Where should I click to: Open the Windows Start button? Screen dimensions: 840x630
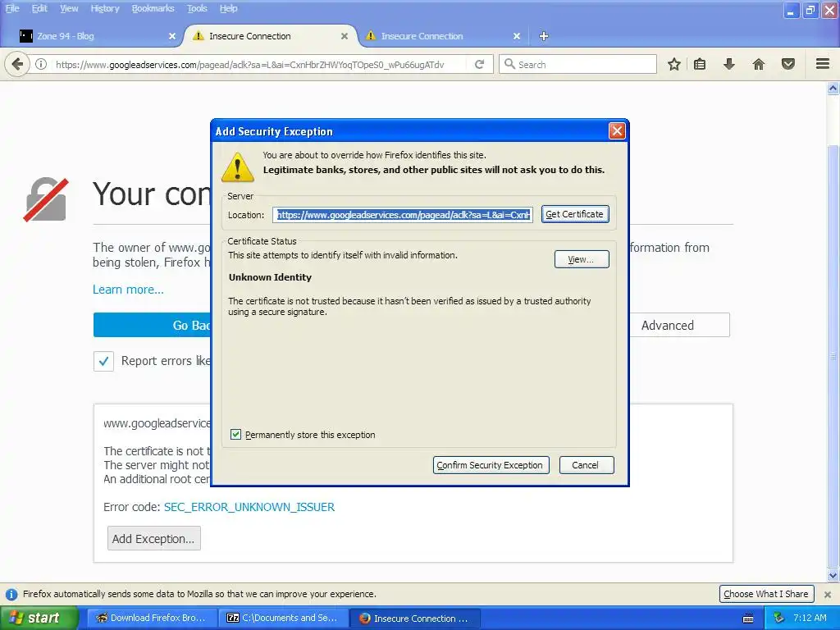click(39, 619)
